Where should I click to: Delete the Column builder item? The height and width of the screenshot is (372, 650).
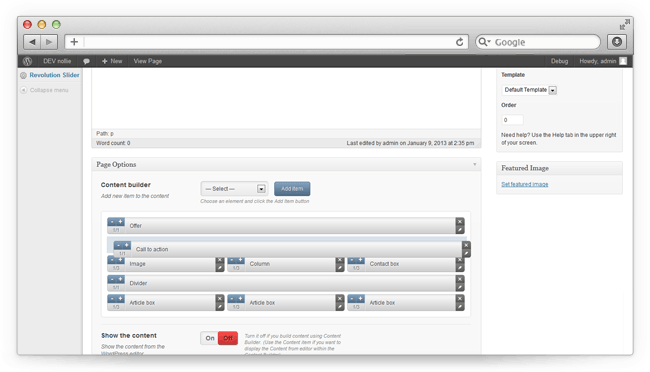tap(340, 260)
